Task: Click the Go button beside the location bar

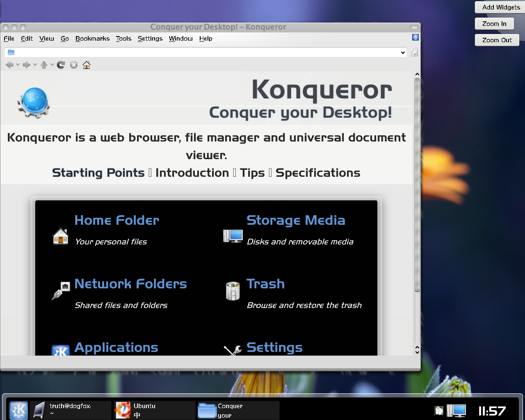Action: point(415,52)
